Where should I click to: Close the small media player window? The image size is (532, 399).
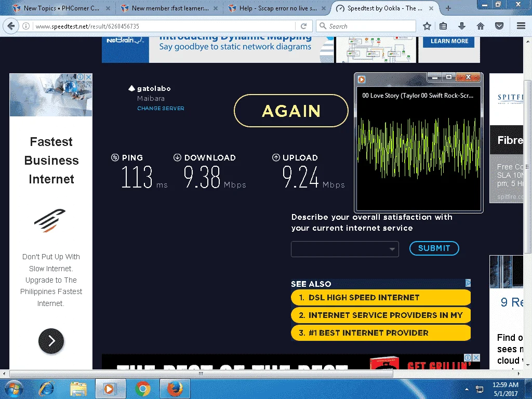click(x=468, y=77)
